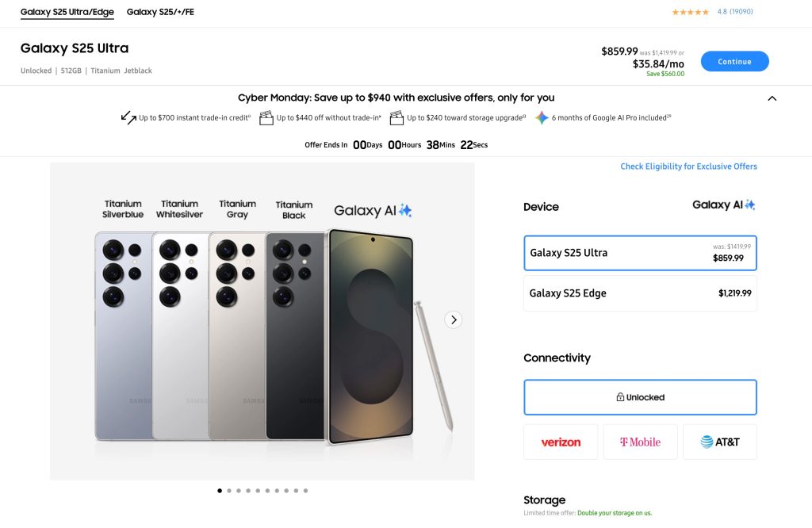Click the Verizon carrier logo
Screen dimensions: 812x528
click(561, 442)
